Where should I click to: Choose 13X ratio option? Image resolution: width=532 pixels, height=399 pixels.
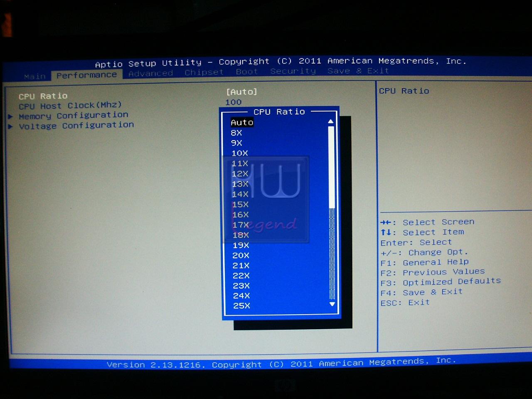click(x=240, y=184)
